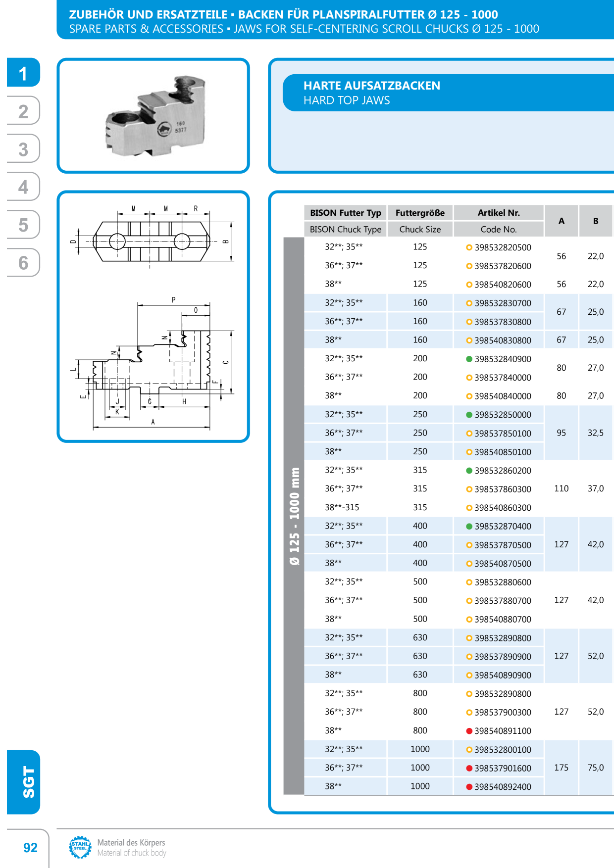Click the SGT side tab
This screenshot has width=614, height=868.
click(x=23, y=782)
